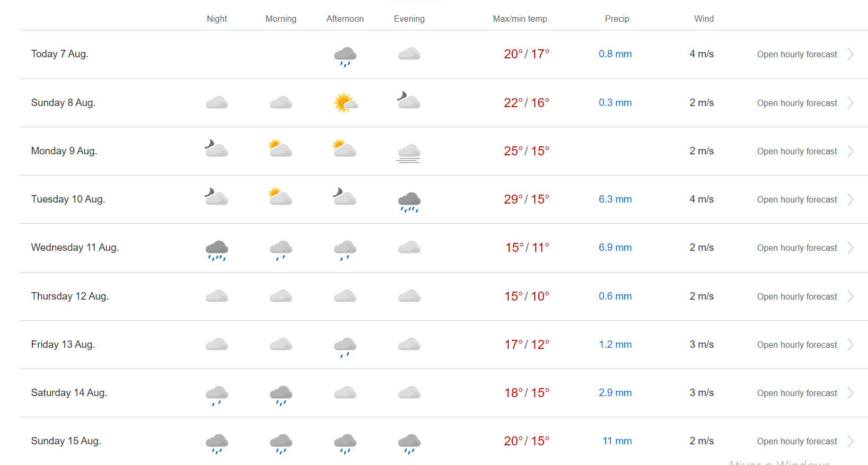The width and height of the screenshot is (868, 465).
Task: Click Tuesday 10 Aug. morning partly sunny icon
Action: click(x=280, y=196)
